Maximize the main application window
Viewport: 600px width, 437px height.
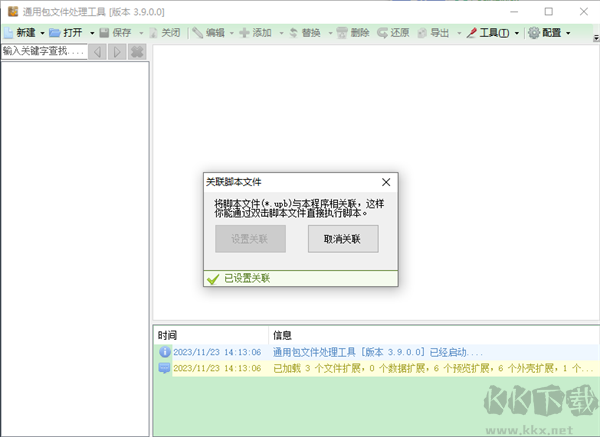549,12
